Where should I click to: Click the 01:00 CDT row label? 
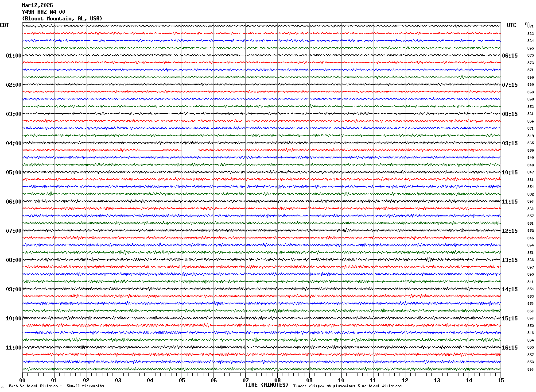click(x=14, y=56)
